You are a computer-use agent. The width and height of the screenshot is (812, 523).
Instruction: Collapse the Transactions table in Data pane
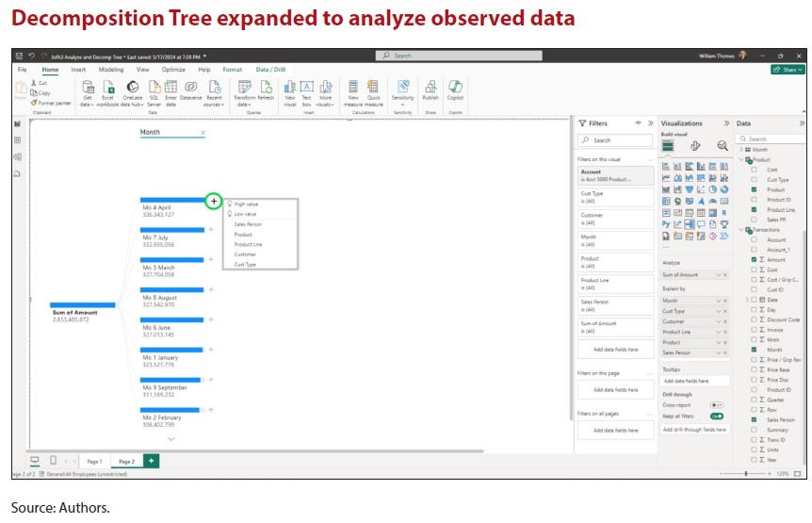[741, 230]
